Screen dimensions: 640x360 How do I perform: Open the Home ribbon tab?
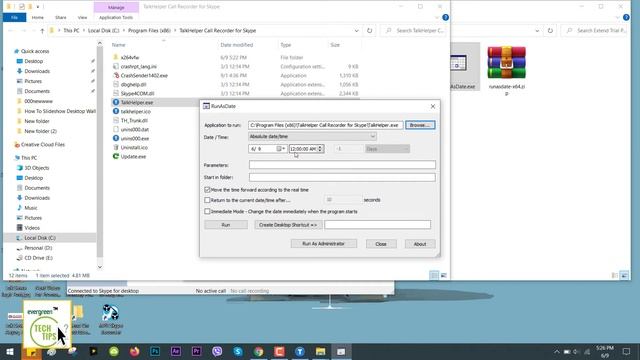38,18
